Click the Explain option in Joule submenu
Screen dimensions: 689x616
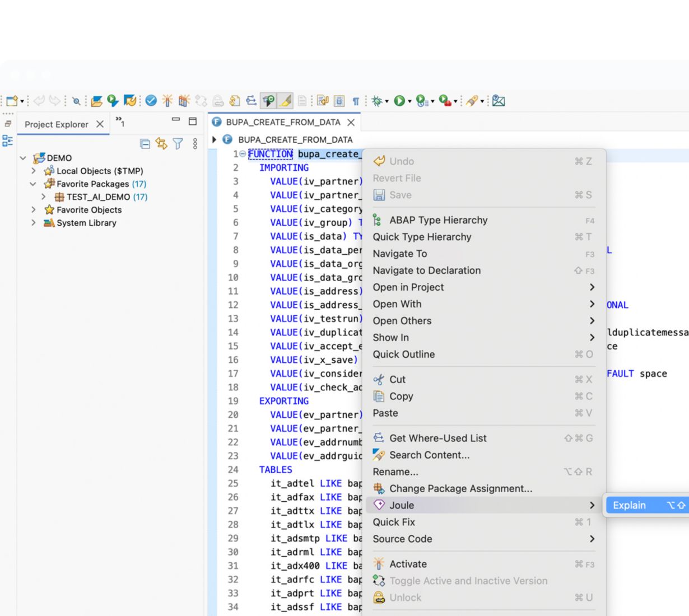[629, 505]
